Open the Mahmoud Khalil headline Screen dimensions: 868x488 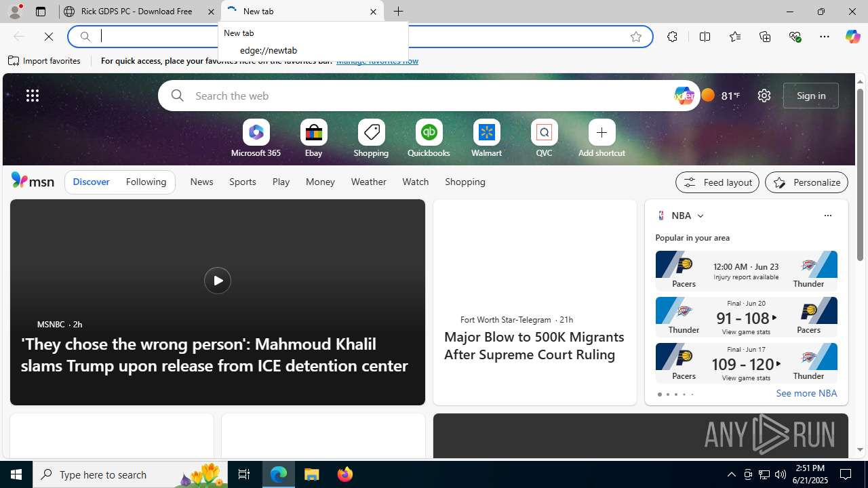(214, 354)
